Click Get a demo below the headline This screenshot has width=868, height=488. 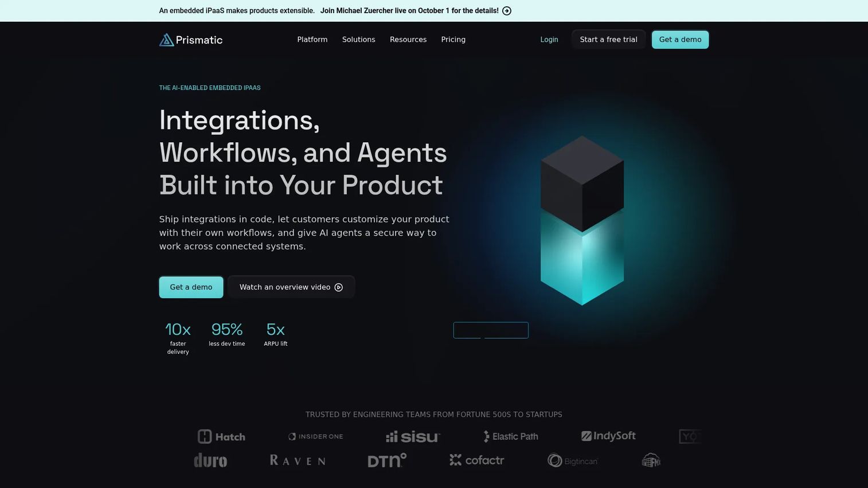click(x=191, y=287)
